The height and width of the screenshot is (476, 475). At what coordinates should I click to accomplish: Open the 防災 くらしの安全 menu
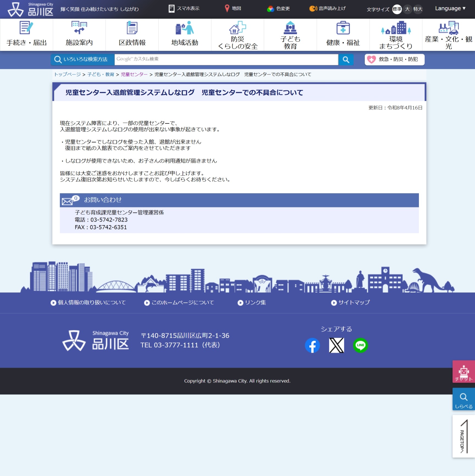click(237, 35)
